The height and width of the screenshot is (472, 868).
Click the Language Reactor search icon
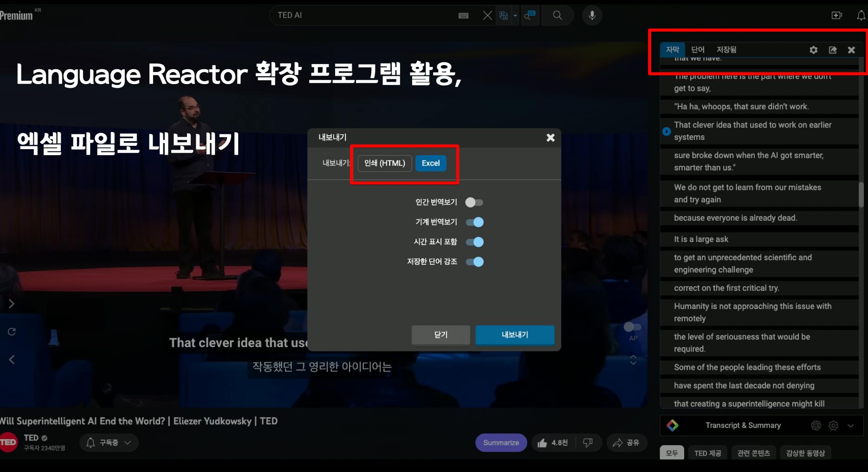530,15
